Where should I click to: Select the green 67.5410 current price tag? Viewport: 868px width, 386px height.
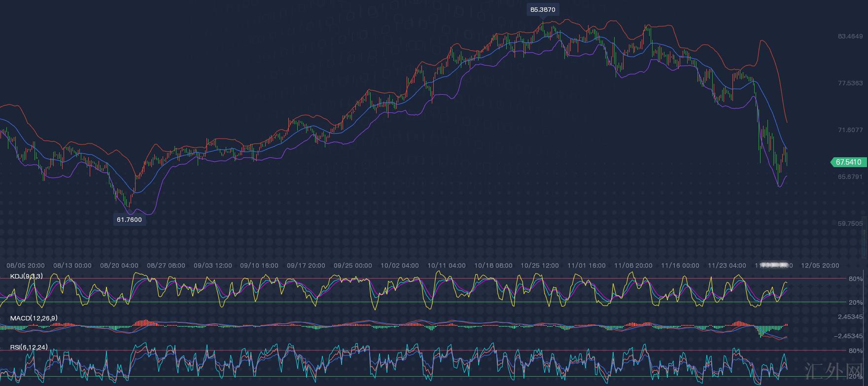(848, 162)
